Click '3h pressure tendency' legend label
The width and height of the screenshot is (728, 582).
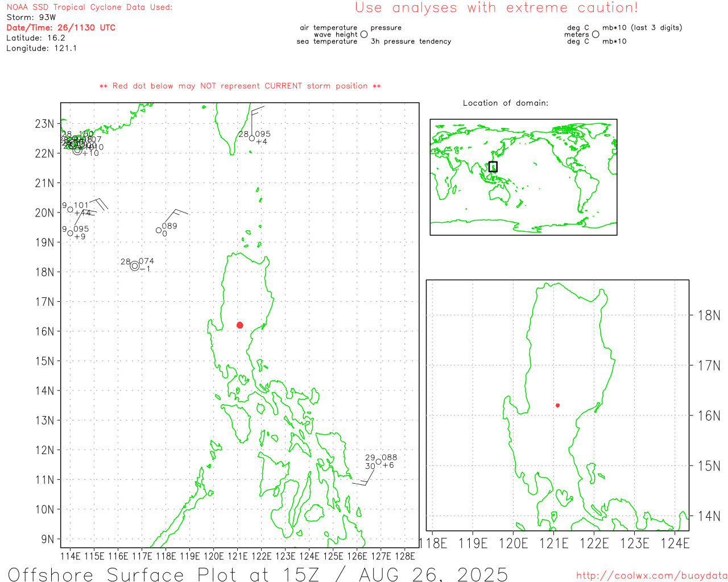411,41
